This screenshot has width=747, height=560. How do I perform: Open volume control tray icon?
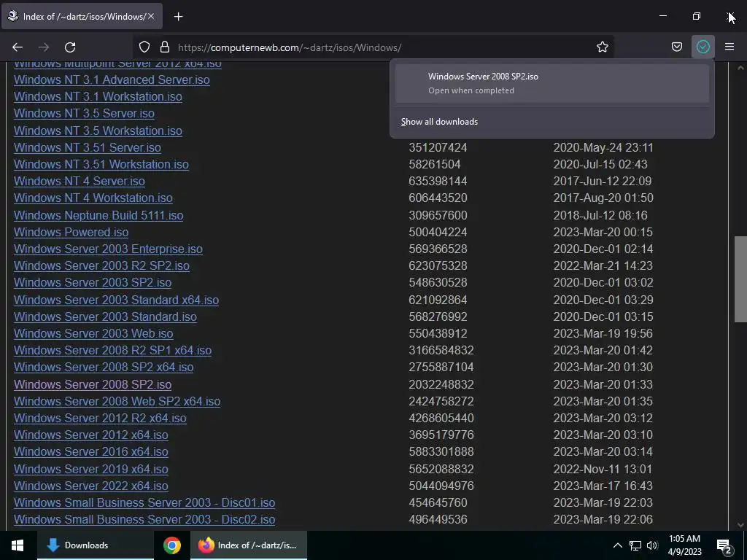tap(652, 545)
